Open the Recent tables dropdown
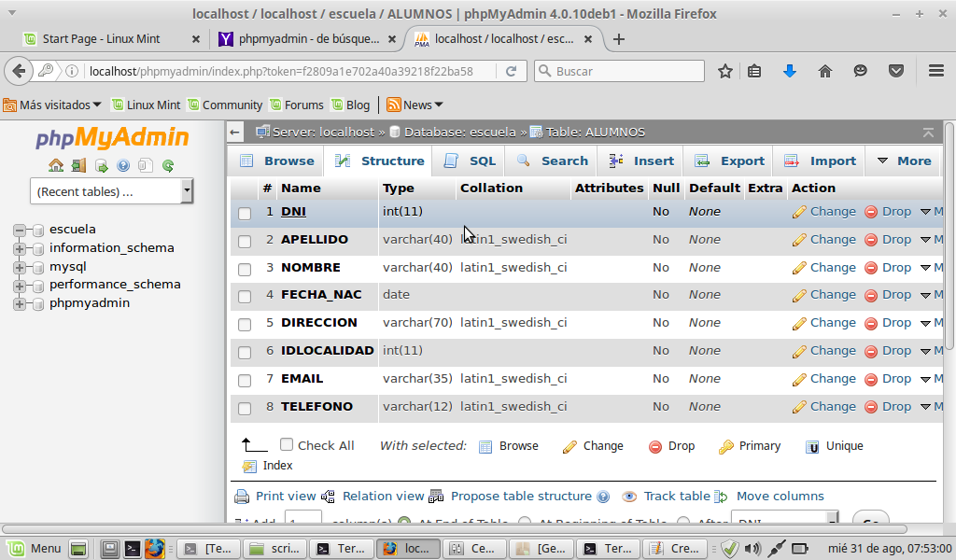Screen dimensions: 956x560 click(111, 191)
